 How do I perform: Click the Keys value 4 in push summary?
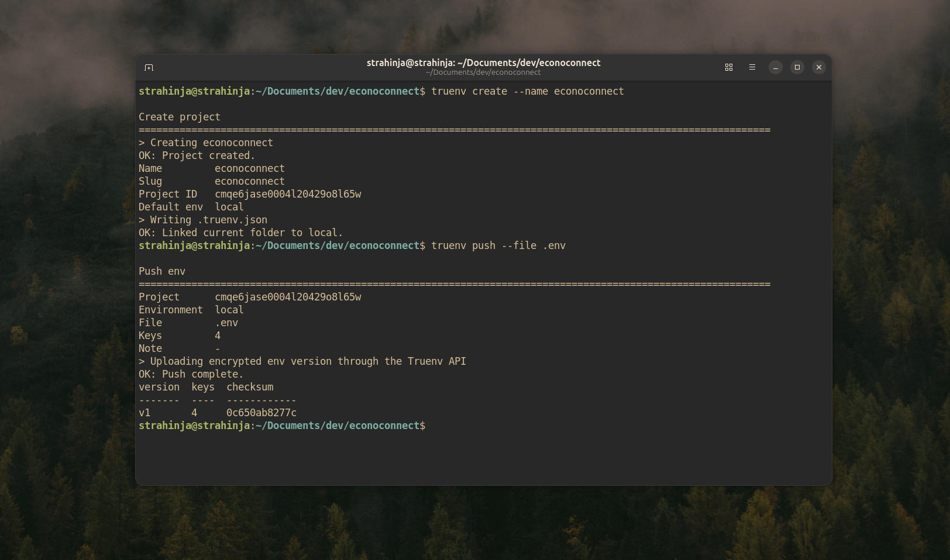point(218,336)
